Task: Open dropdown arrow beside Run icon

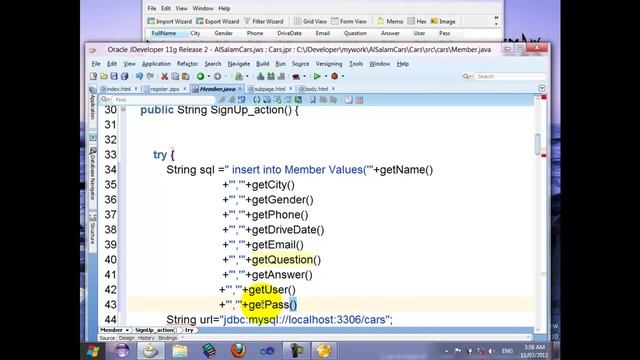Action: coord(325,76)
